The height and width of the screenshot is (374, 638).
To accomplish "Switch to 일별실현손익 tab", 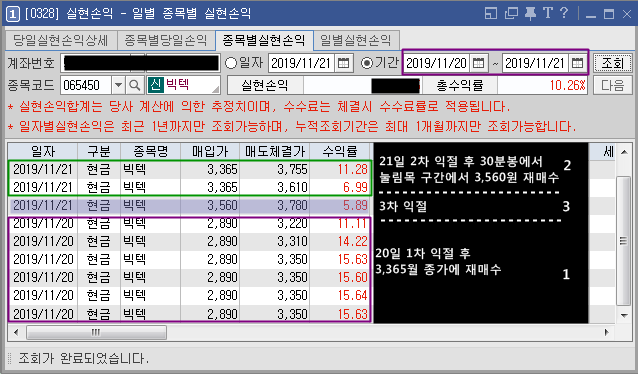I will tap(355, 40).
